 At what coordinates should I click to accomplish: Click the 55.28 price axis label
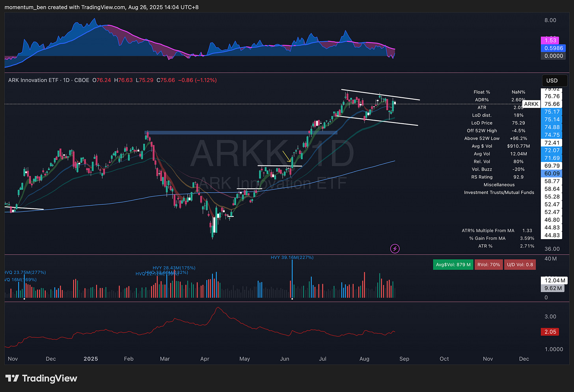552,197
